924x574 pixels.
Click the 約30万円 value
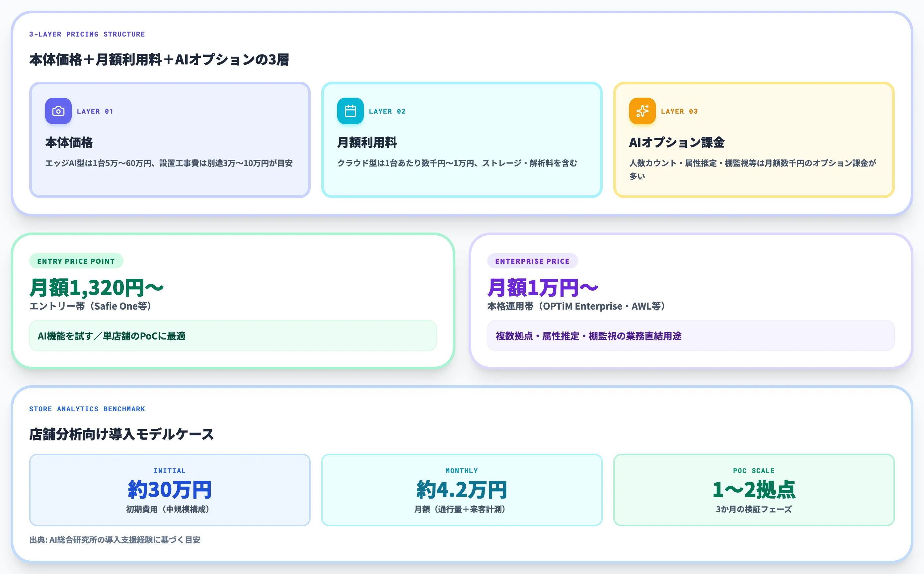pyautogui.click(x=170, y=489)
